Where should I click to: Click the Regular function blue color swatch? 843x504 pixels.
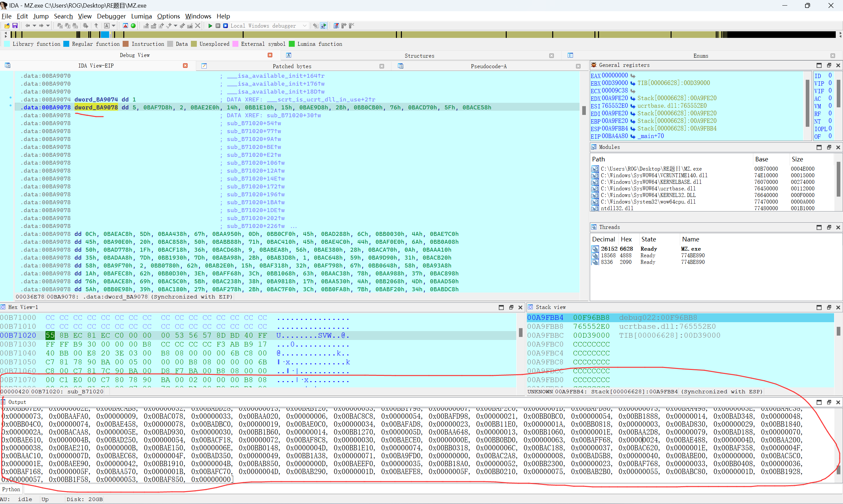(x=66, y=44)
